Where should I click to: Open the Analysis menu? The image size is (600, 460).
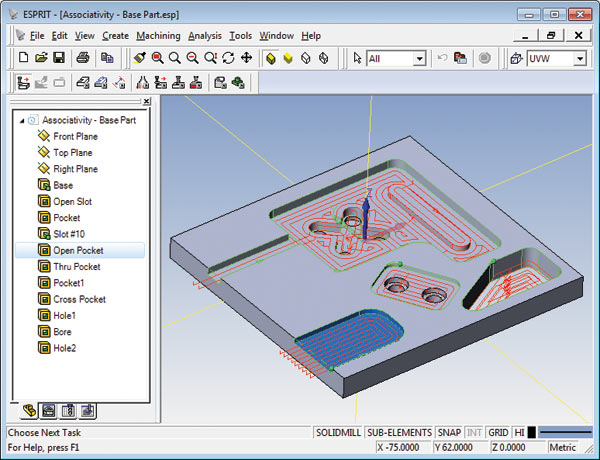point(205,36)
